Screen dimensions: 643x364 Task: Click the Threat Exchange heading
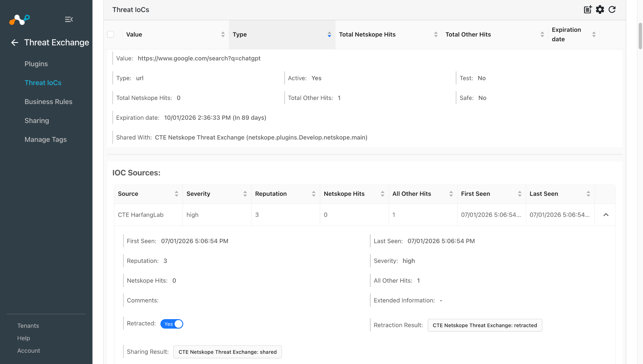[57, 43]
